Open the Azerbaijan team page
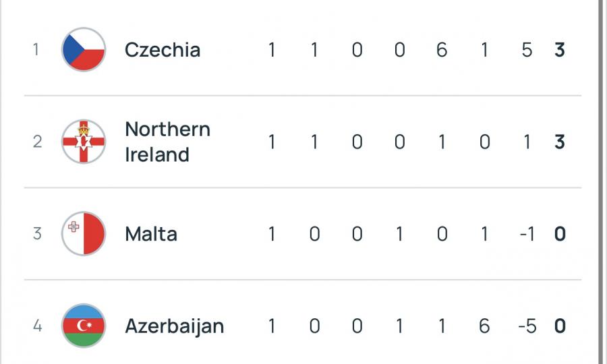Screen dimensions: 607x364 [174, 326]
